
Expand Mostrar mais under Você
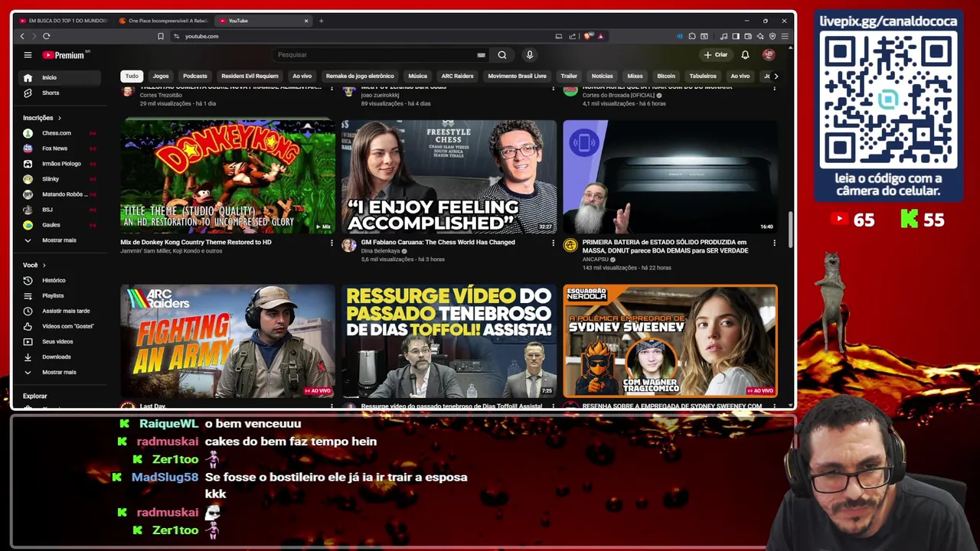coord(60,372)
